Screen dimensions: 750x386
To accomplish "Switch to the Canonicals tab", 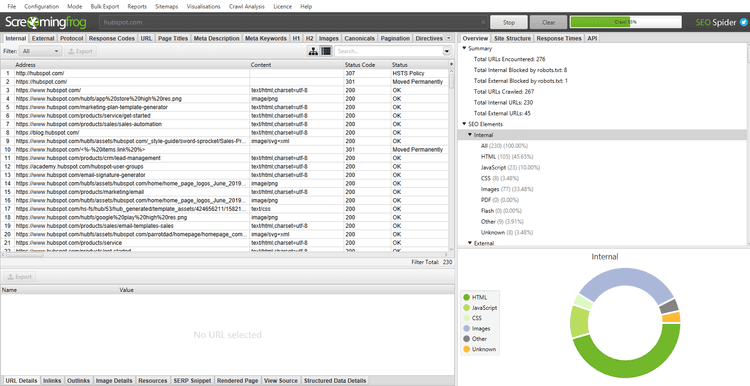I will click(x=360, y=38).
